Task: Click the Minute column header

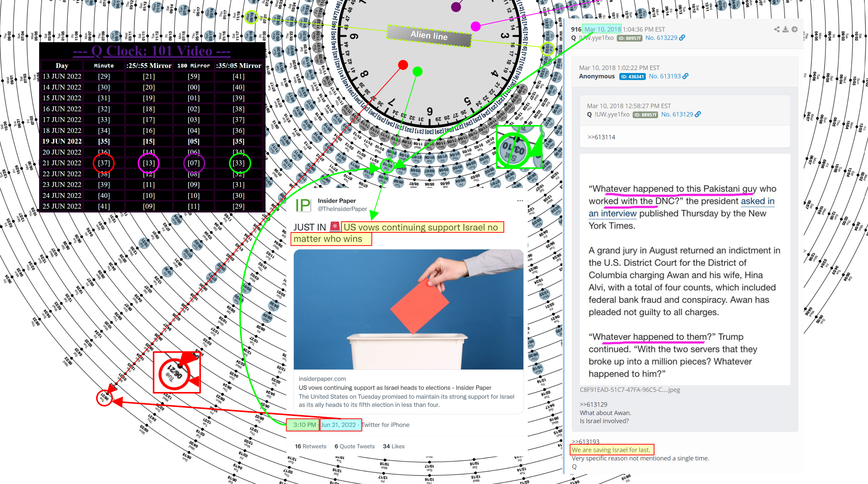Action: pyautogui.click(x=104, y=66)
